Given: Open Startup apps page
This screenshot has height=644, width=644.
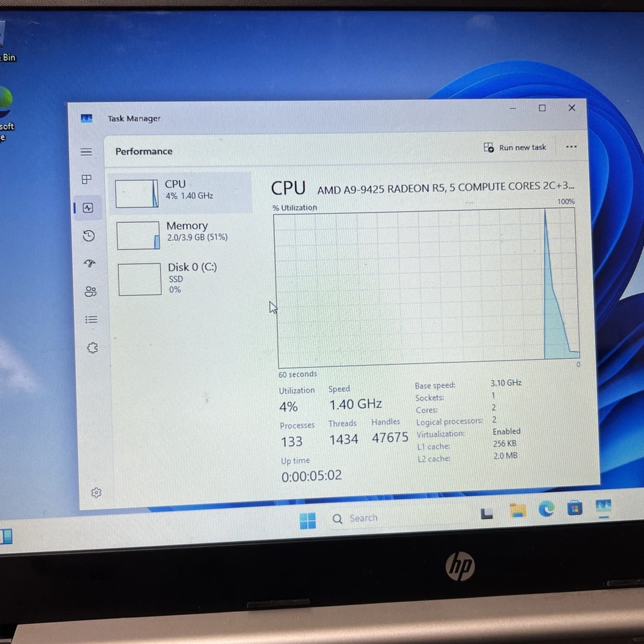Looking at the screenshot, I should pyautogui.click(x=90, y=263).
